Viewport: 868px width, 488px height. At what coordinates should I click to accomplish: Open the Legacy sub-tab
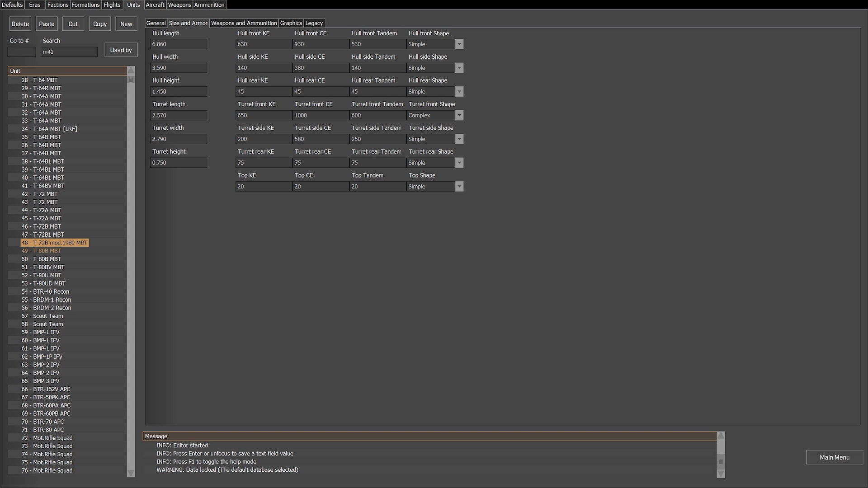pyautogui.click(x=314, y=23)
